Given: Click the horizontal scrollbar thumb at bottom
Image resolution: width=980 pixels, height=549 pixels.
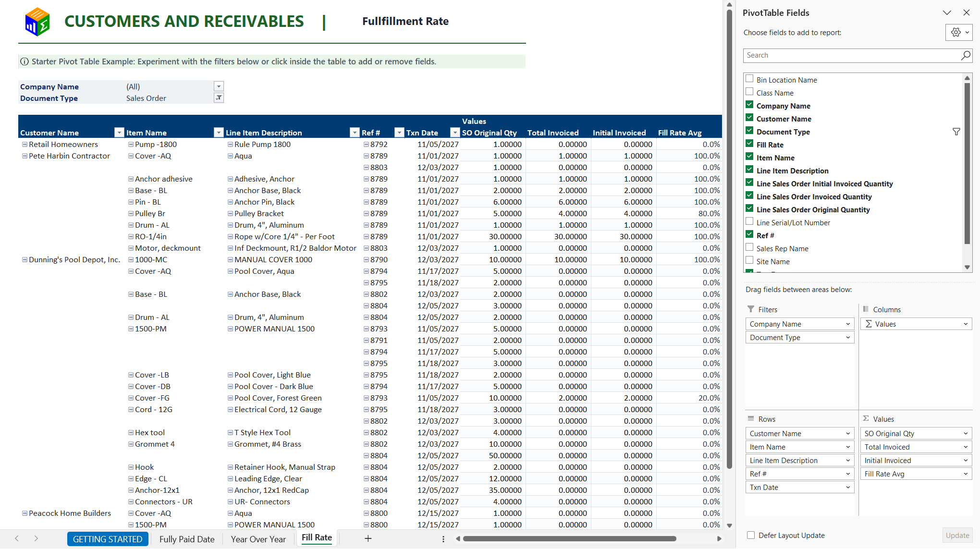Looking at the screenshot, I should [x=569, y=538].
